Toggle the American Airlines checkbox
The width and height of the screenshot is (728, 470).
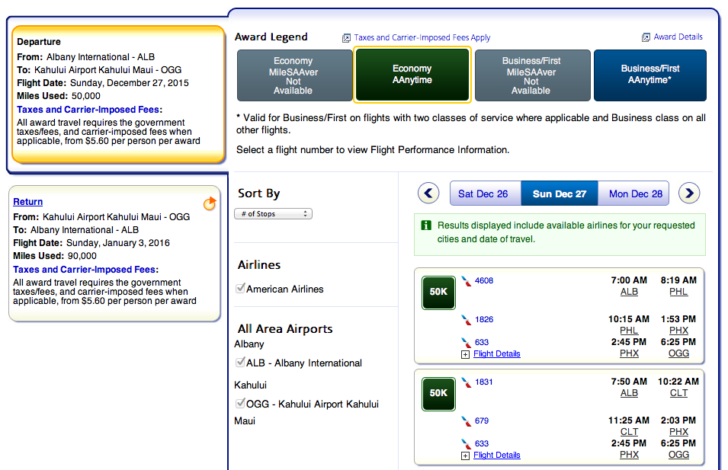click(240, 288)
